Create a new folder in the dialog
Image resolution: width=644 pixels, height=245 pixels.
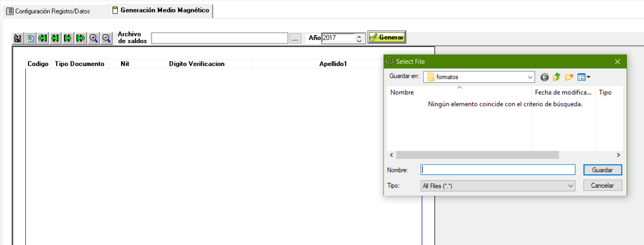click(569, 77)
